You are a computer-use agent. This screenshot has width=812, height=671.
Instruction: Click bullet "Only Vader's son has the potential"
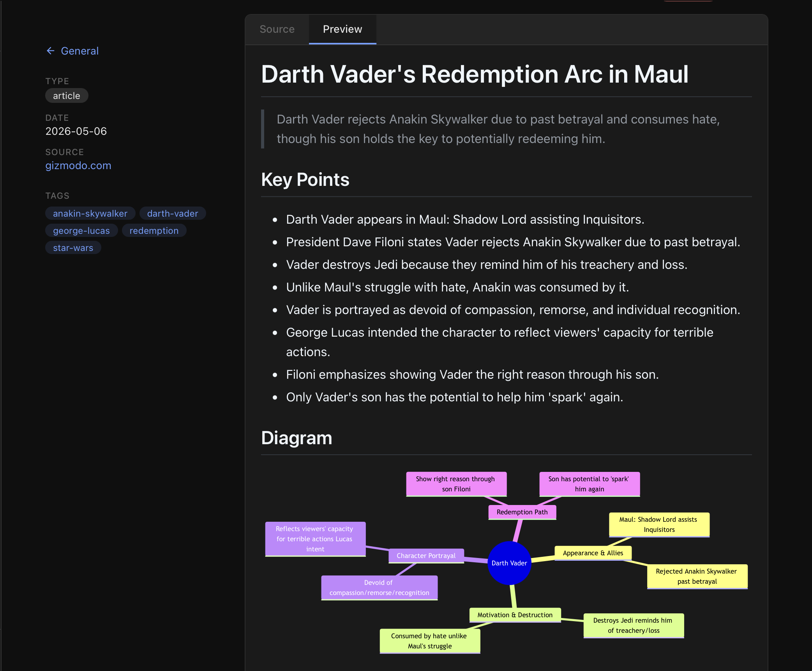pyautogui.click(x=455, y=397)
